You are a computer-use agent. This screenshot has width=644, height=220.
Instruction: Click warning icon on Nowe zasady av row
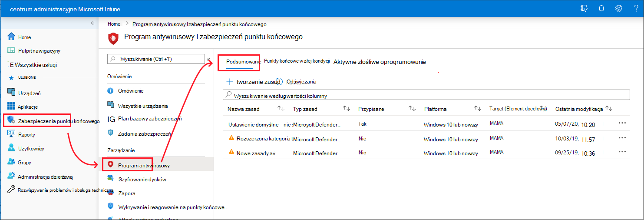coord(231,152)
